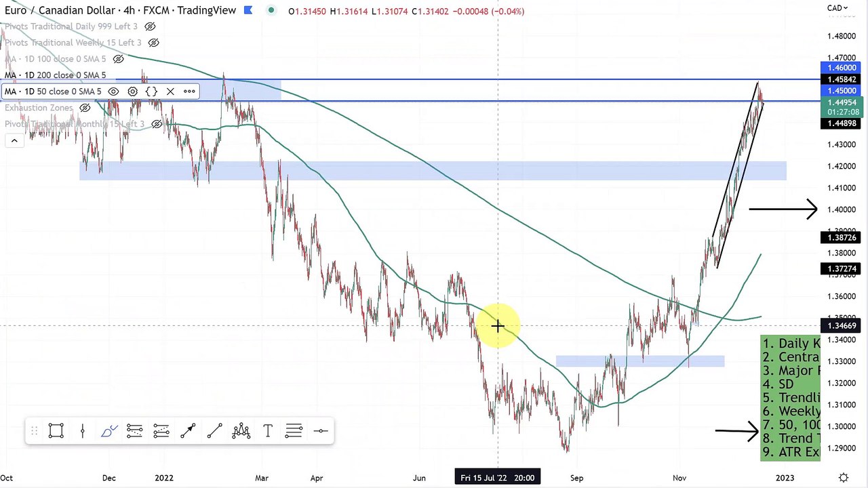This screenshot has height=488, width=868.
Task: Click the Jun label on time axis
Action: pos(419,478)
